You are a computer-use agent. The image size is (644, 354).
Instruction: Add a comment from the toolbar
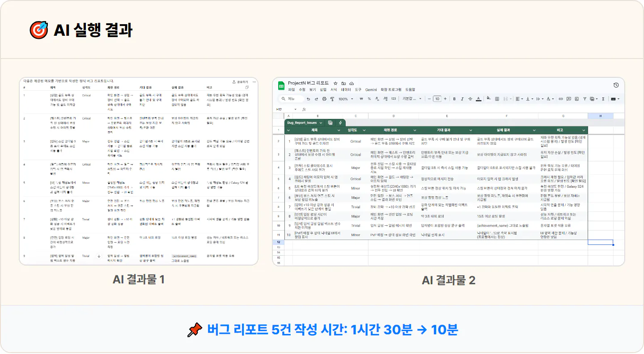point(568,99)
